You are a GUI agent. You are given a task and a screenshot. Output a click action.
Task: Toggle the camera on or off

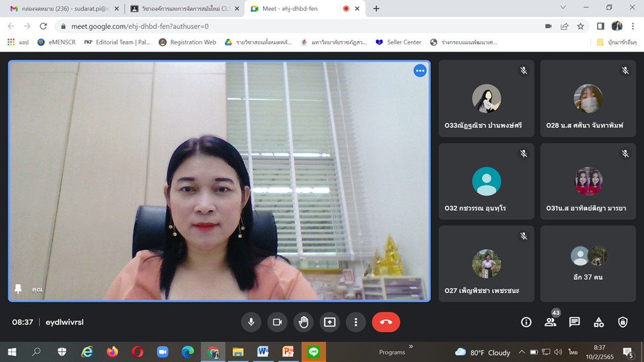(277, 322)
